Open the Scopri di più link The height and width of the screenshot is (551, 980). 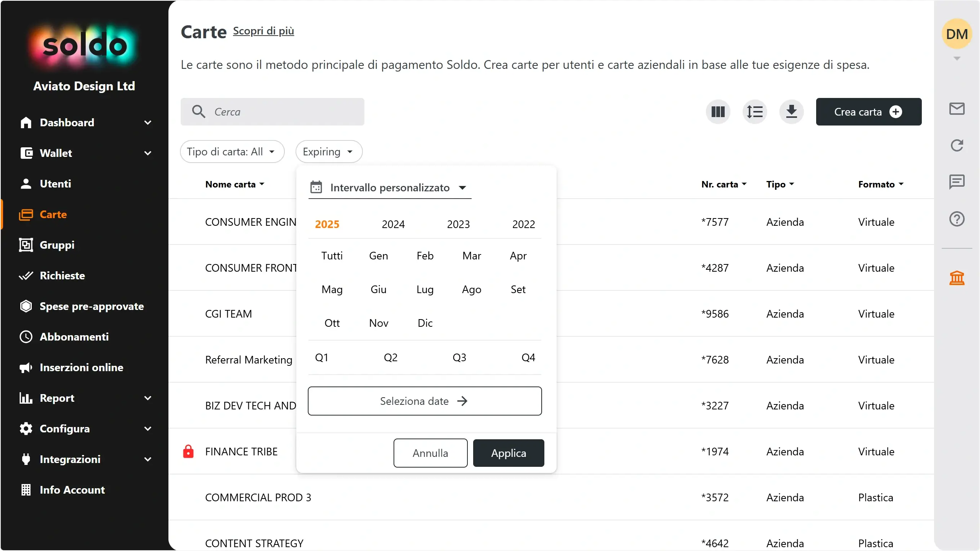click(263, 31)
